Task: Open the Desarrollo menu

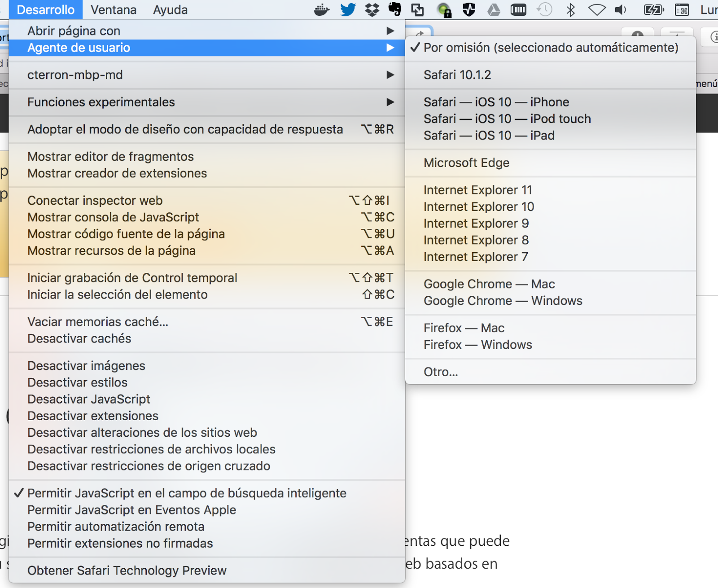Action: [x=46, y=9]
